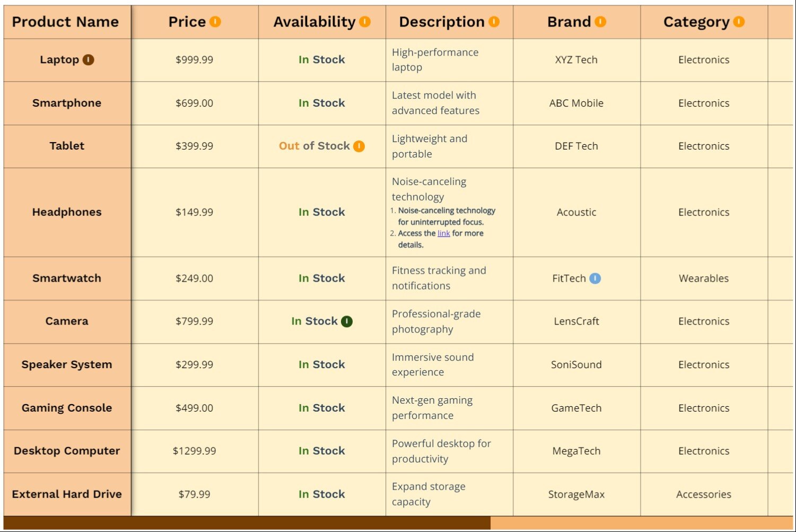Click the info icon beside the Brand header
The height and width of the screenshot is (532, 796).
pyautogui.click(x=600, y=22)
